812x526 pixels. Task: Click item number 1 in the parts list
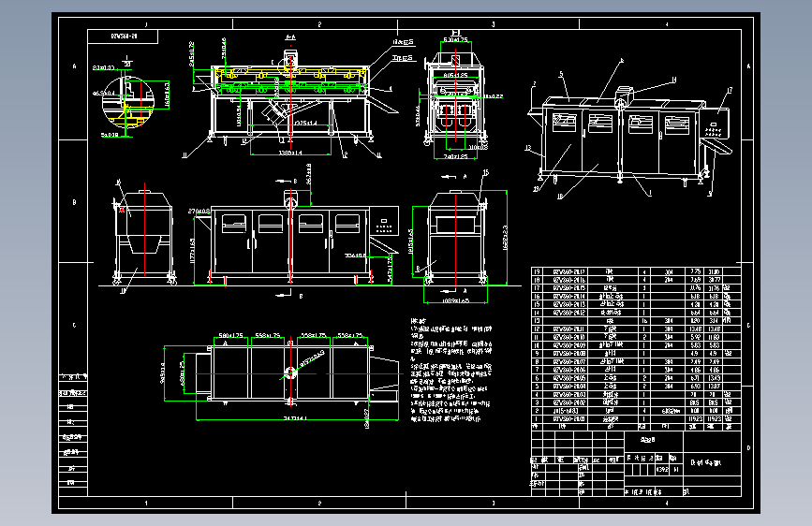(537, 418)
